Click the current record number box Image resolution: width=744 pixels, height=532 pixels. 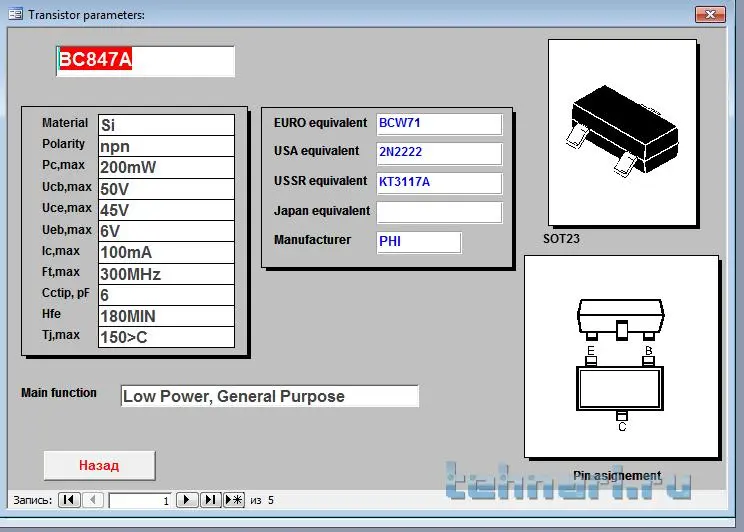[140, 500]
